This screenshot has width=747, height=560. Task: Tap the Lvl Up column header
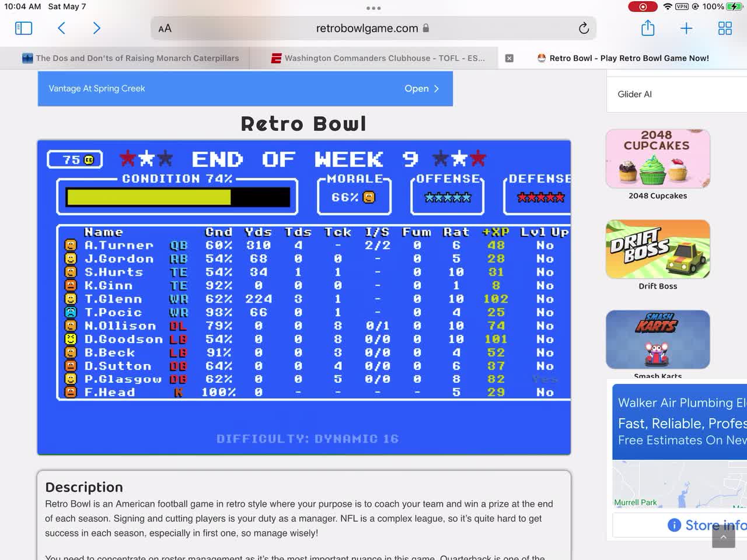click(544, 232)
